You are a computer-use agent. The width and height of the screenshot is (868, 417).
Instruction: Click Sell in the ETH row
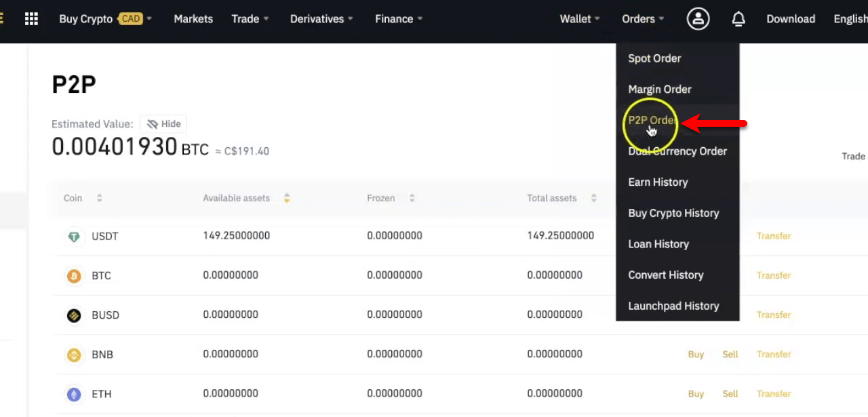[730, 393]
